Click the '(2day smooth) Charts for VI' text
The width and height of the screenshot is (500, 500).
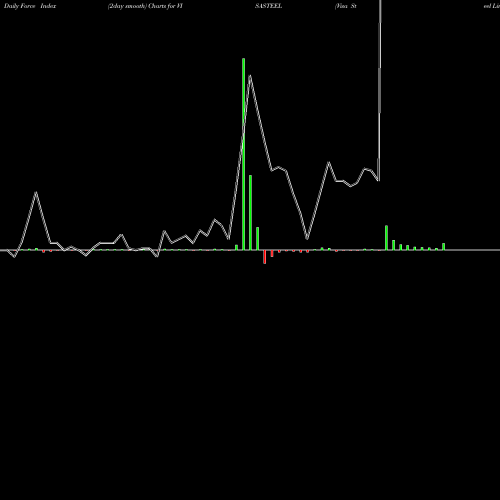145,6
